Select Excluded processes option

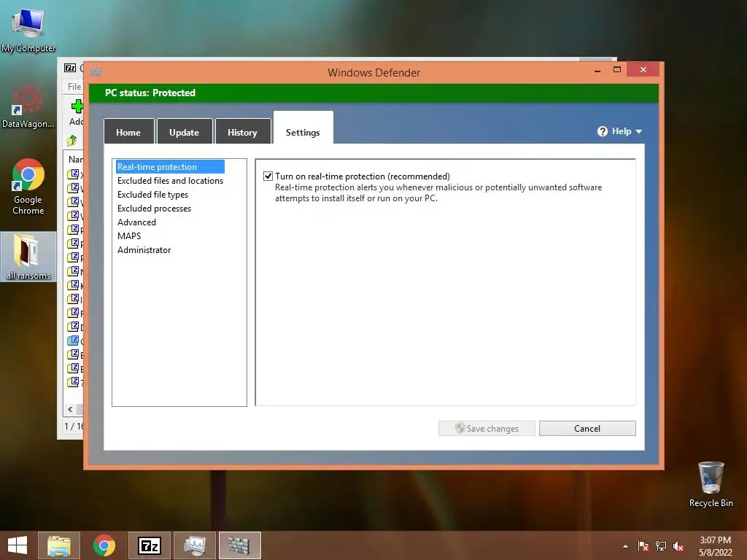click(154, 208)
